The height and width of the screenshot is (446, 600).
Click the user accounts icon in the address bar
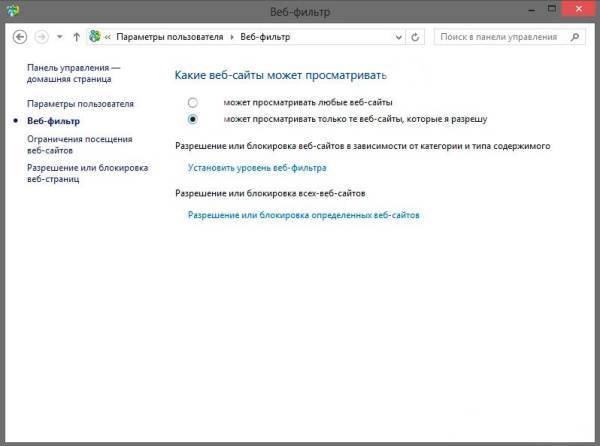click(x=96, y=37)
